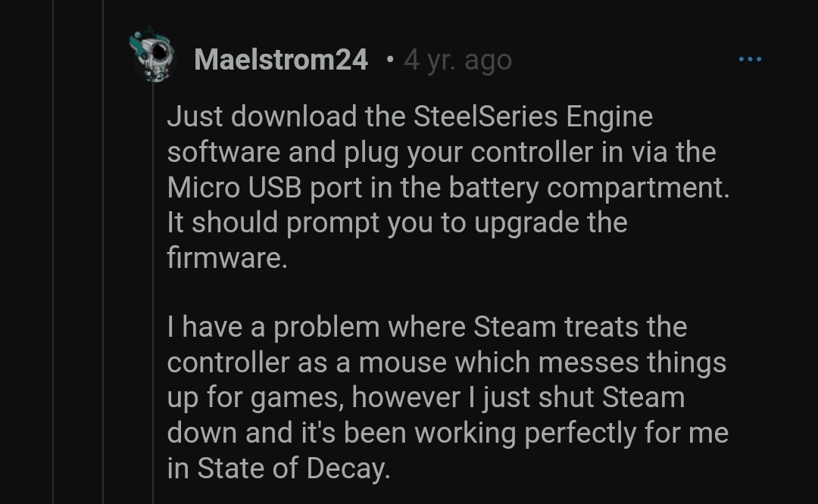Click the word "firmware." ending the first paragraph
The height and width of the screenshot is (504, 818).
tap(227, 258)
